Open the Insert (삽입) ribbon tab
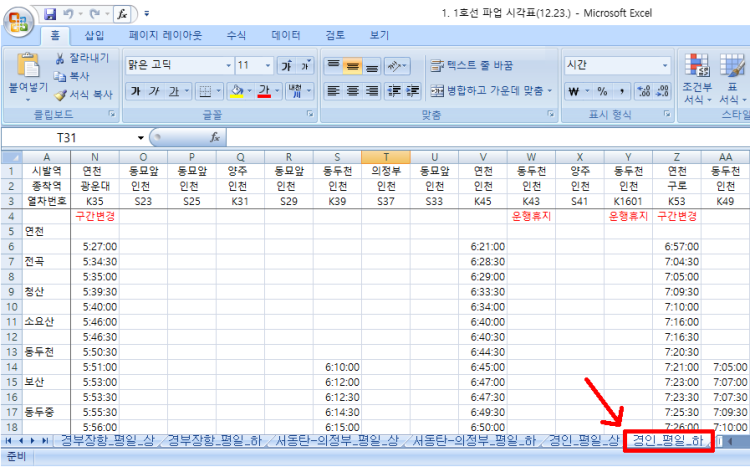Screen dimensions: 750x467 pos(94,35)
